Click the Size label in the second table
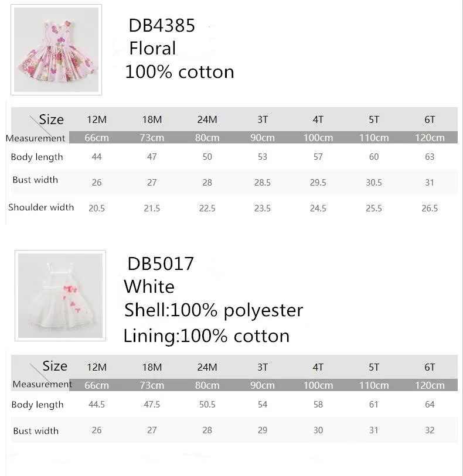The width and height of the screenshot is (463, 476). pyautogui.click(x=55, y=366)
